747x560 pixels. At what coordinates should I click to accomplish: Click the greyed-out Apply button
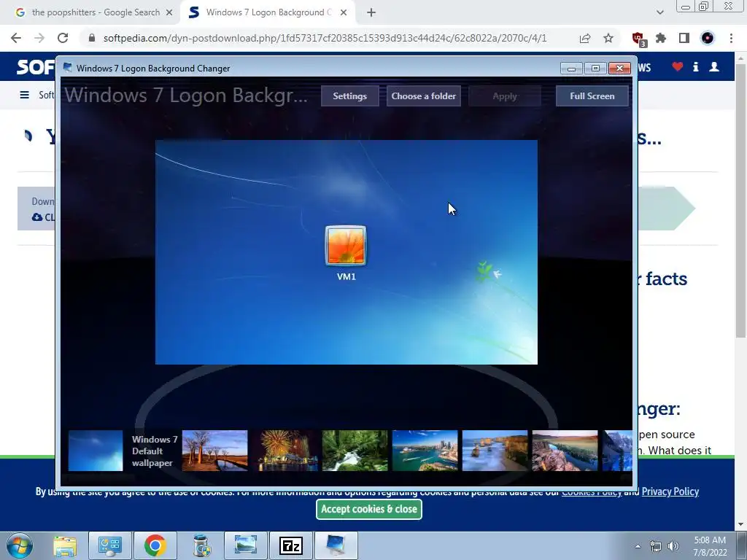click(505, 96)
